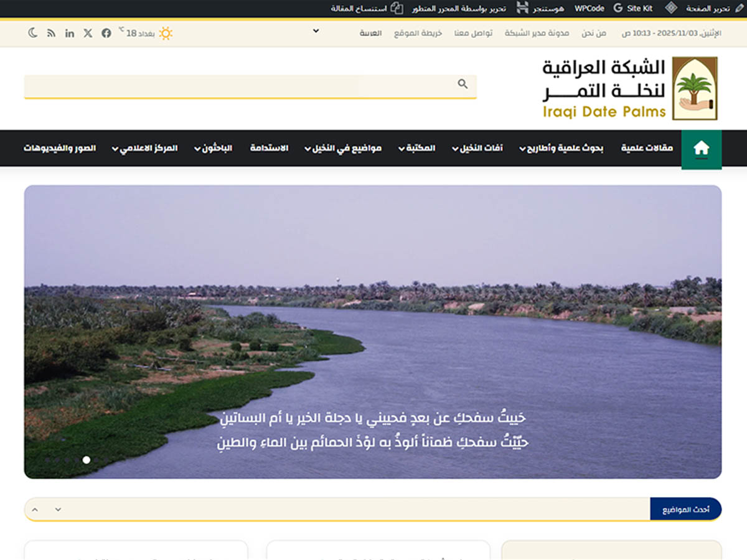Go to الصور والفيديوهات menu item

point(60,149)
